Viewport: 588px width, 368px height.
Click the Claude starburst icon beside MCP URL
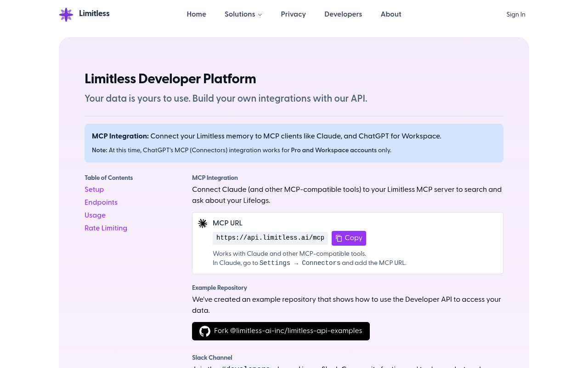(x=203, y=224)
